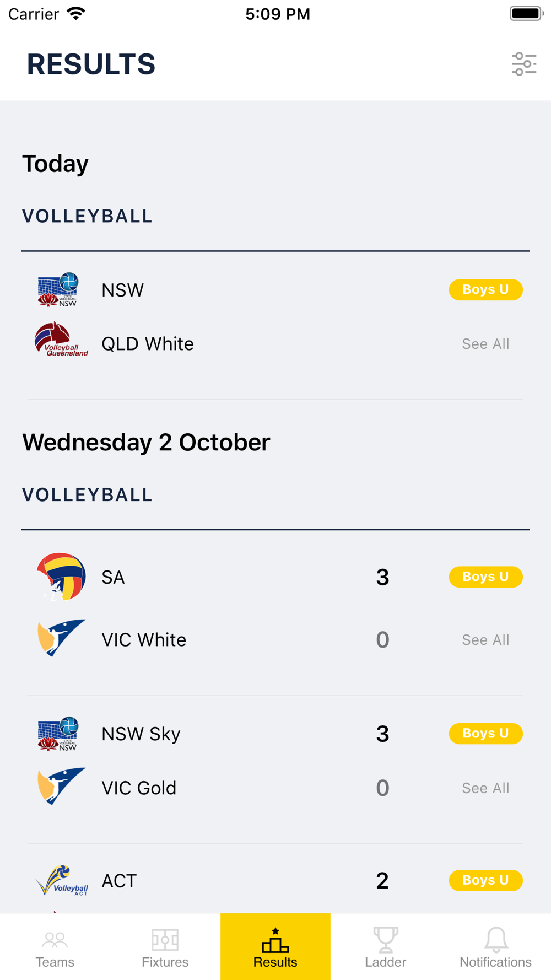The height and width of the screenshot is (980, 551).
Task: Tap Boys U badge on SA match
Action: click(x=485, y=577)
